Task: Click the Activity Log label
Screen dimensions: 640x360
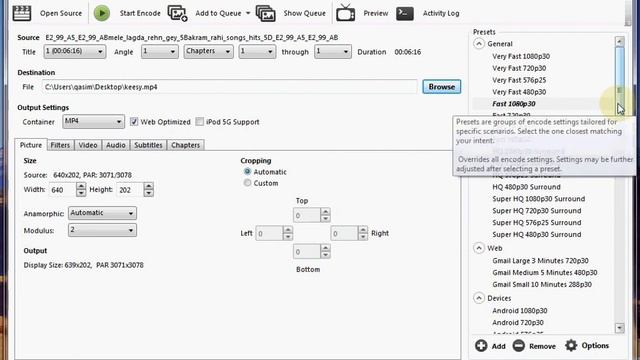Action: coord(441,13)
